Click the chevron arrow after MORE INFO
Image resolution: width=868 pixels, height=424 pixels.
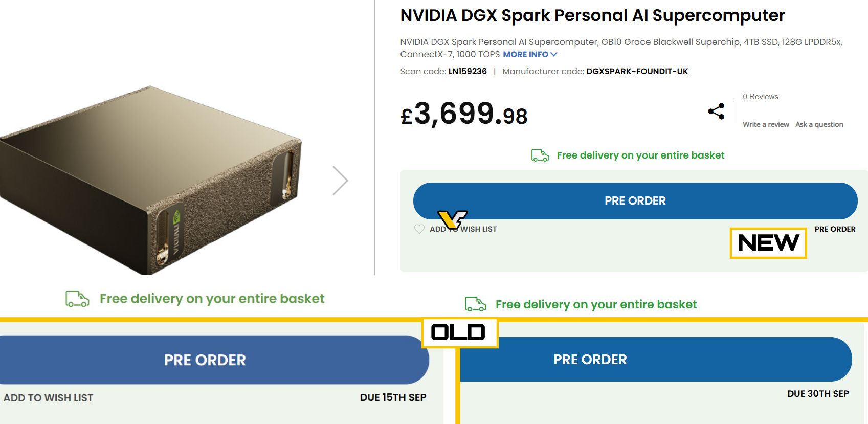[x=553, y=54]
